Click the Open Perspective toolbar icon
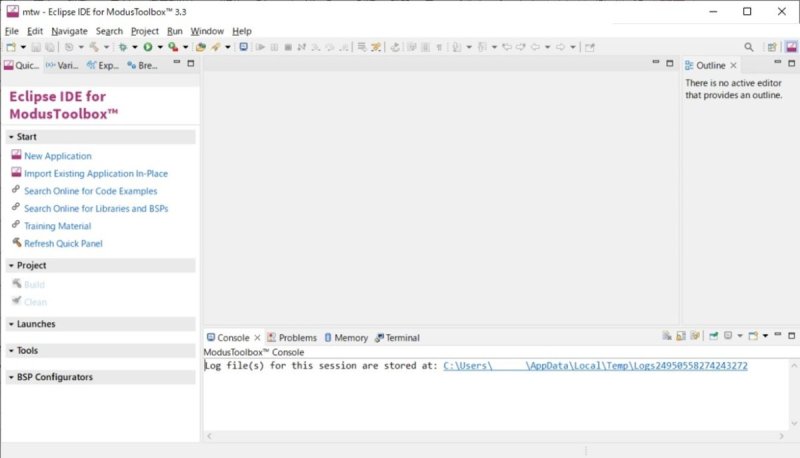Viewport: 800px width, 458px height. pyautogui.click(x=772, y=47)
